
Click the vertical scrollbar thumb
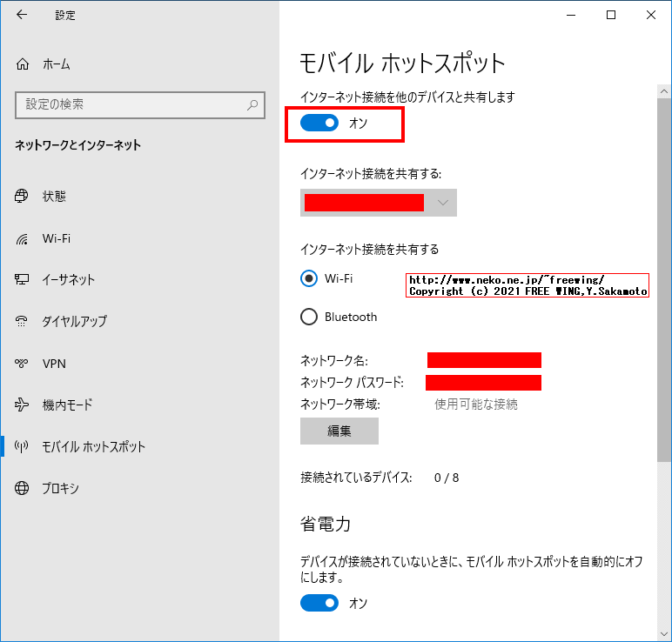click(664, 279)
